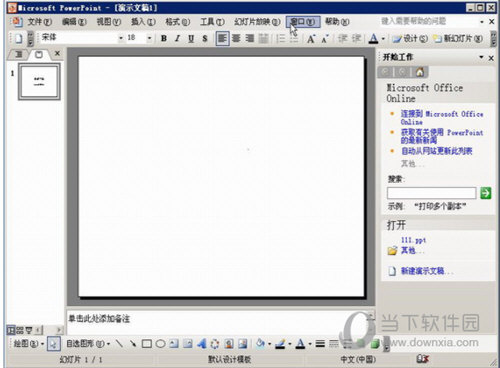Click link 获取有关使用 PowerPoint 的最新新闻
500x368 pixels.
pos(442,136)
